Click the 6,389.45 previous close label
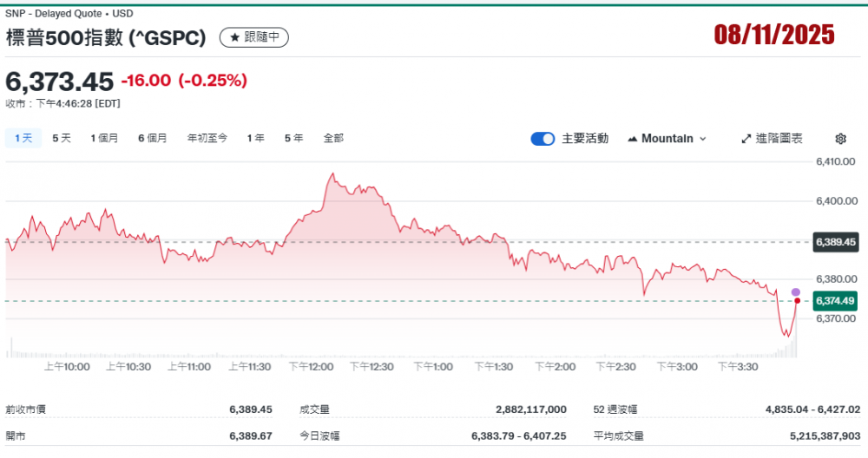 836,242
